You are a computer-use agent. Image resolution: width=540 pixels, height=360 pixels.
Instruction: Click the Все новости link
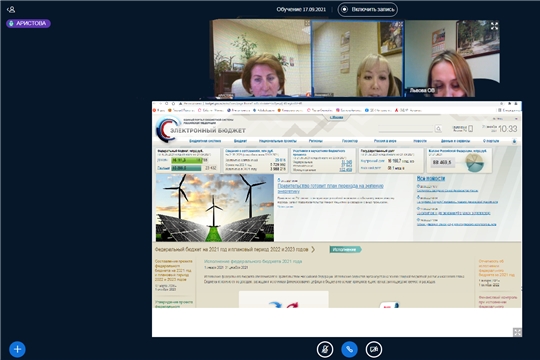point(431,178)
